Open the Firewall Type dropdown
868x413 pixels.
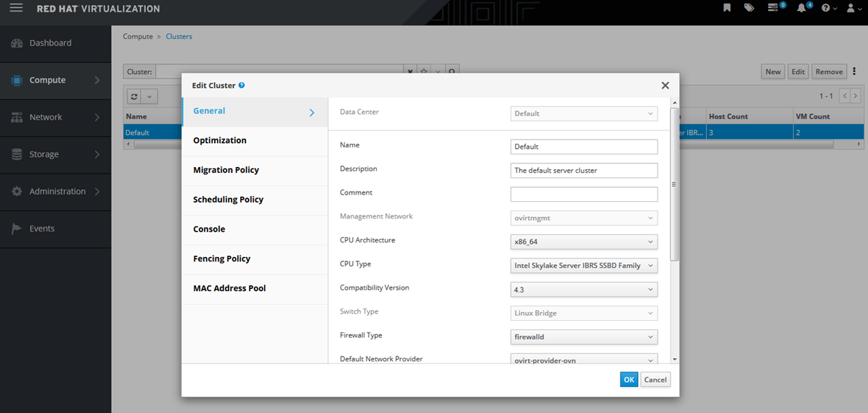(584, 337)
